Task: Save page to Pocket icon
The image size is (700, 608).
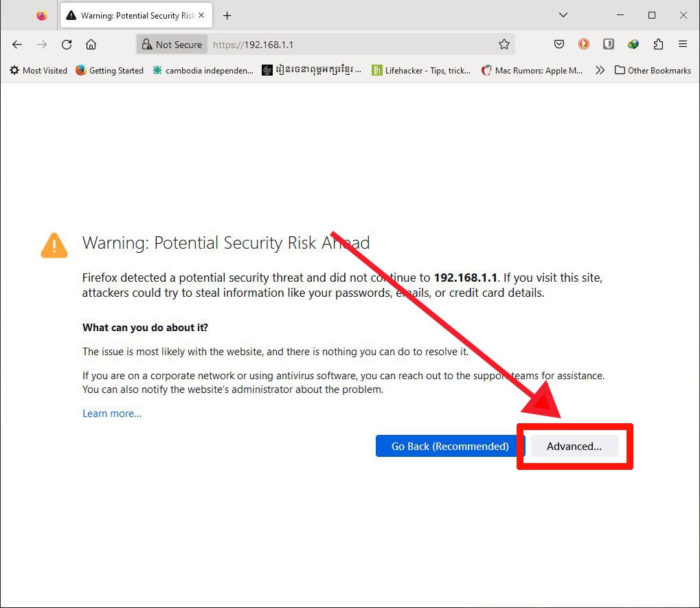Action: 559,44
